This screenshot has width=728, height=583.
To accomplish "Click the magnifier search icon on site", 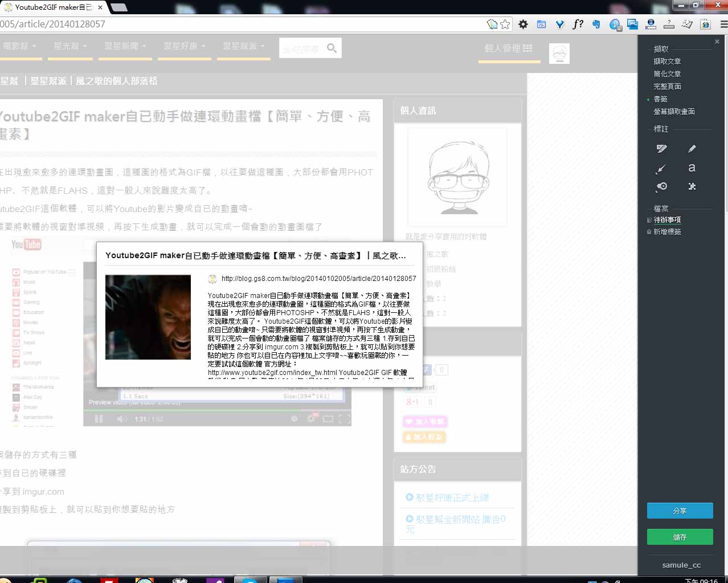I will [x=332, y=48].
